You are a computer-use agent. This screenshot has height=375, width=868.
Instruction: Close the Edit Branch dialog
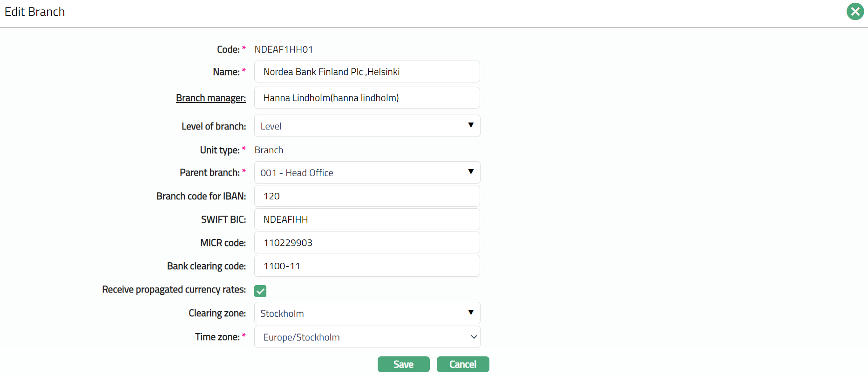(x=855, y=12)
